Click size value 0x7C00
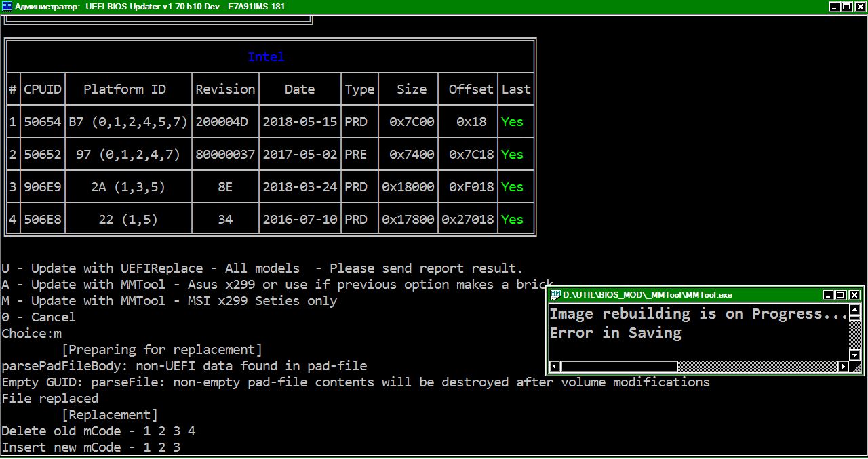 click(412, 122)
